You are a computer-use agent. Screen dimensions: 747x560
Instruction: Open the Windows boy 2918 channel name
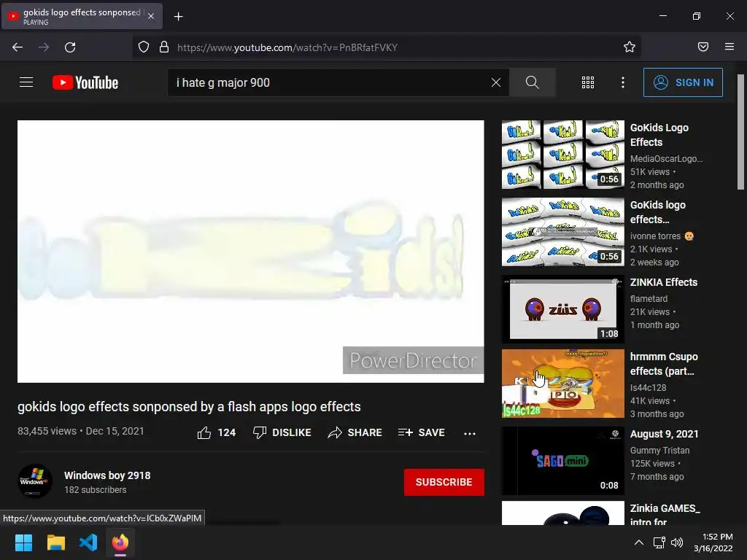point(107,475)
